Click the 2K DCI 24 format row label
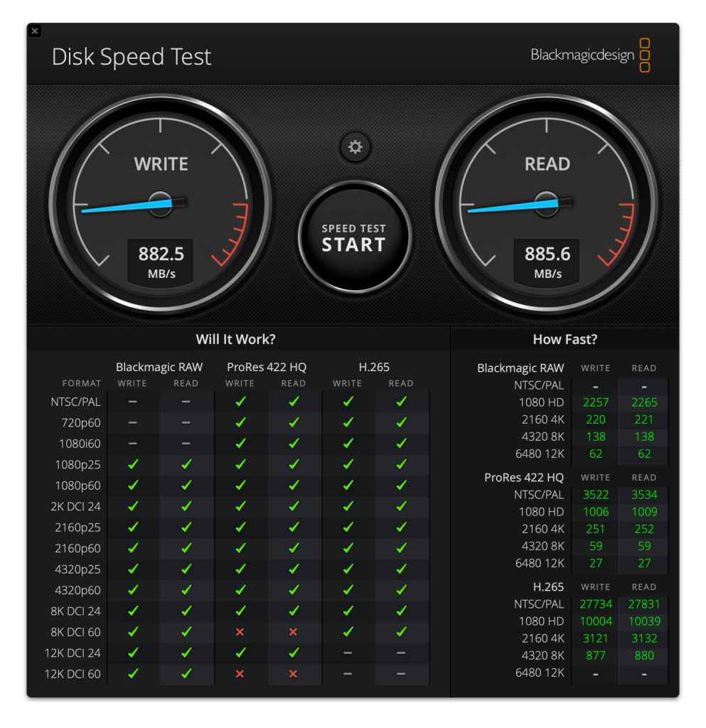Viewport: 706px width, 728px height. (x=75, y=506)
